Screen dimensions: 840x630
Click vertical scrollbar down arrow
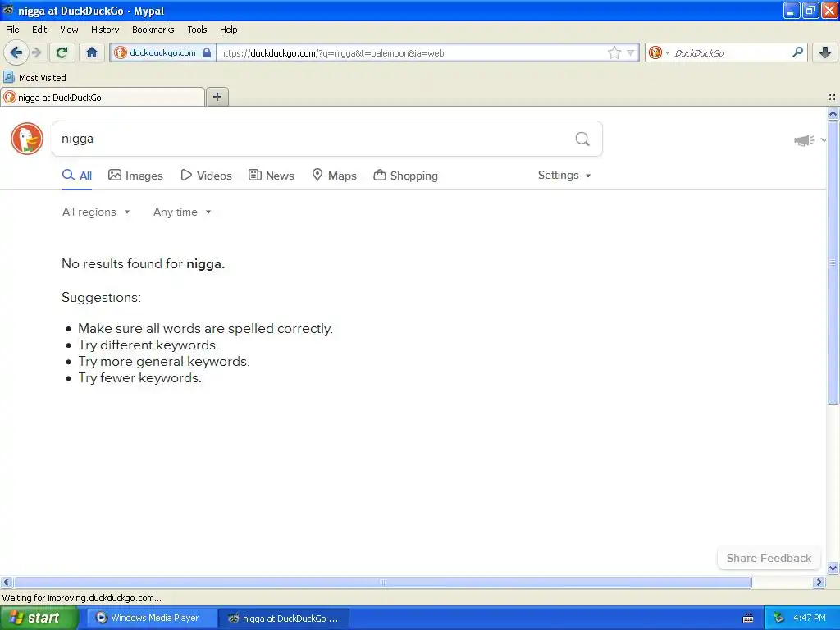point(833,568)
